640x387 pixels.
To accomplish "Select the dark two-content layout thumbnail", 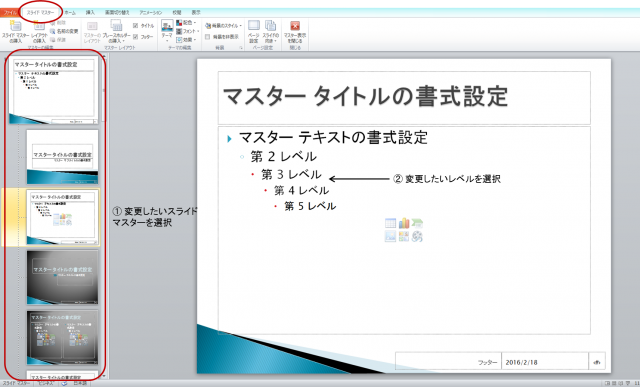I will coord(62,337).
